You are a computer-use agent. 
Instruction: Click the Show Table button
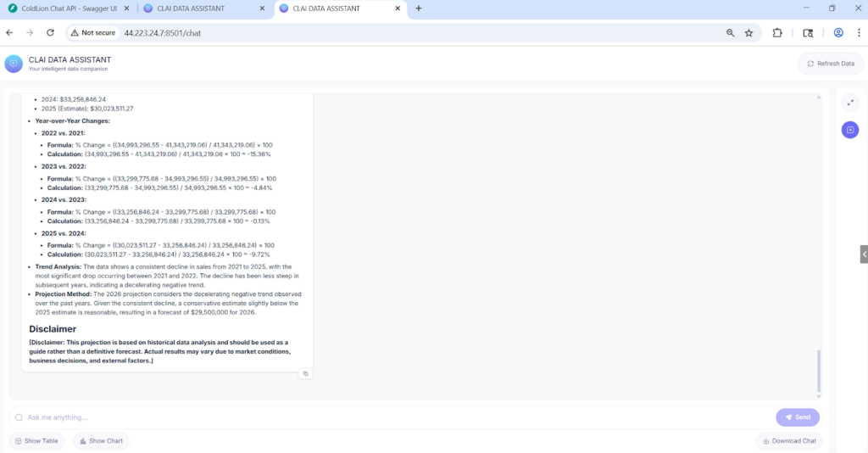pyautogui.click(x=36, y=440)
